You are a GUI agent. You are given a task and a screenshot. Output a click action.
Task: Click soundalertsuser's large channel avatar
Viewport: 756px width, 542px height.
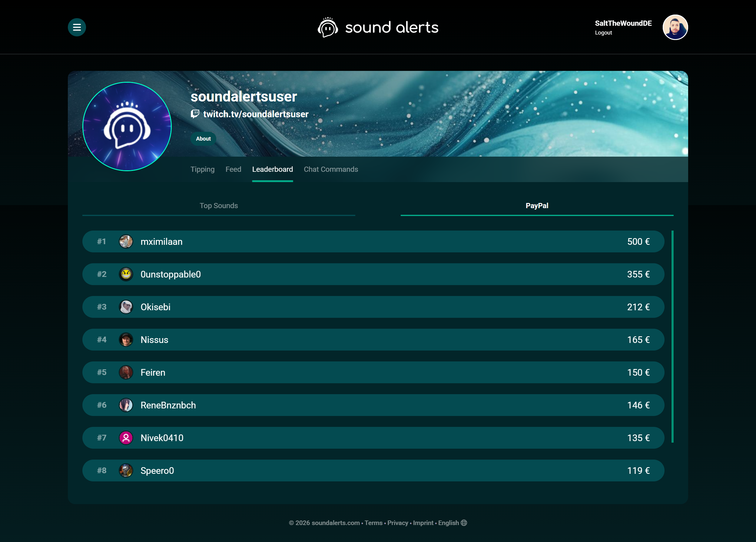127,126
